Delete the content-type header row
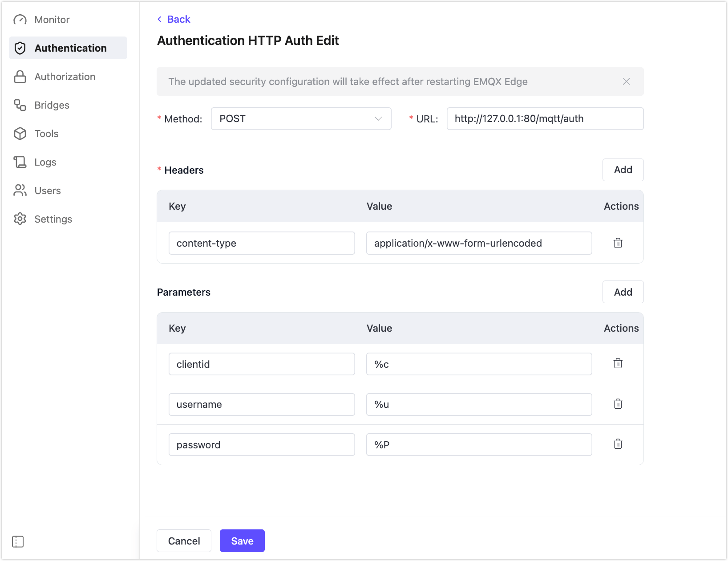Viewport: 728px width, 561px height. tap(618, 243)
